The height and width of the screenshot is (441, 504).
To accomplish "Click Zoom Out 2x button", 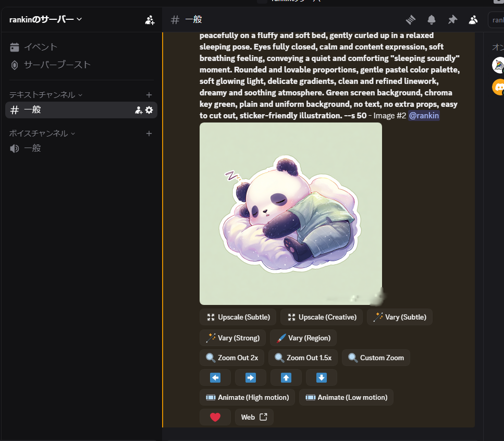I will tap(232, 358).
